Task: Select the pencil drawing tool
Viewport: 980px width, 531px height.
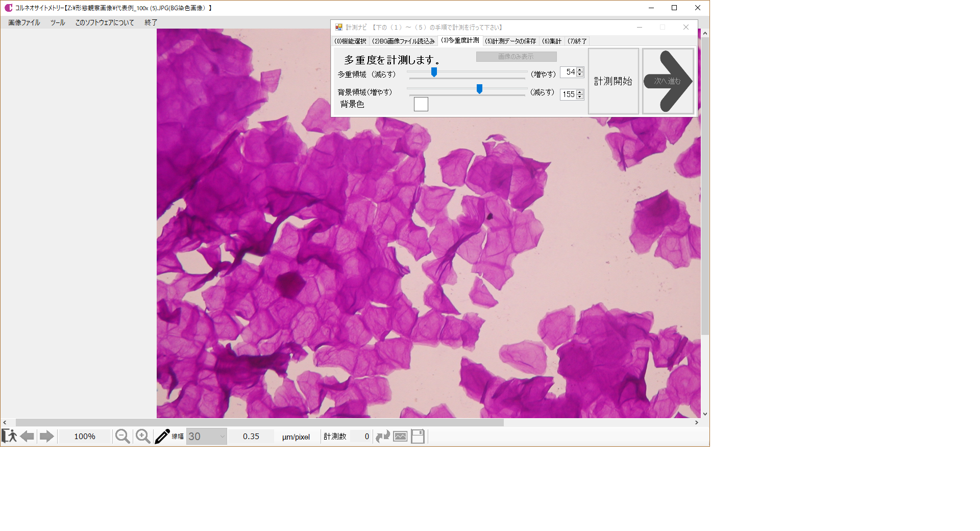Action: [162, 436]
